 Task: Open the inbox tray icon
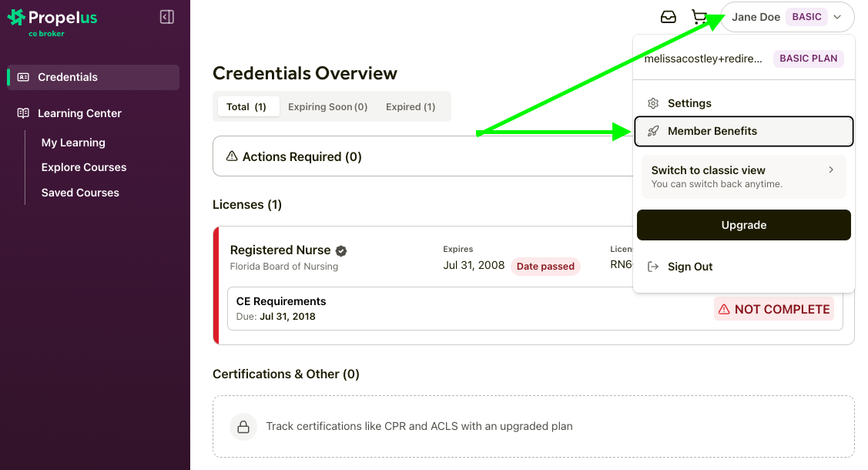669,17
